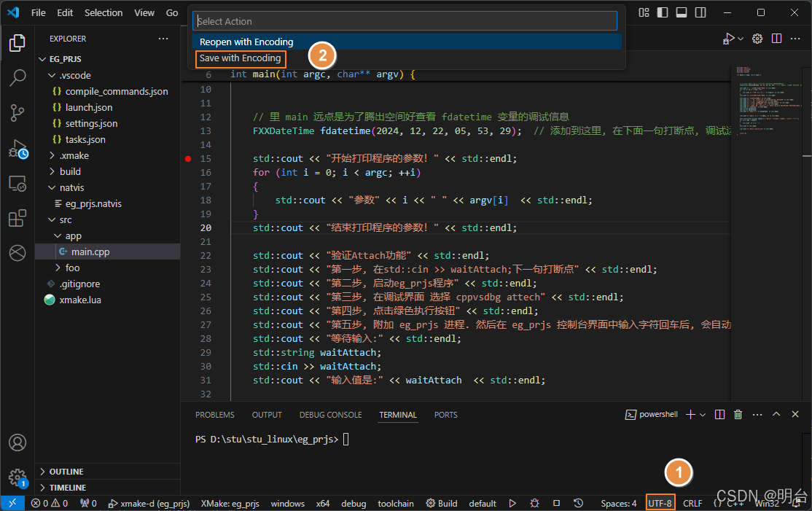
Task: Click the UTF-8 encoding status item
Action: (x=660, y=503)
